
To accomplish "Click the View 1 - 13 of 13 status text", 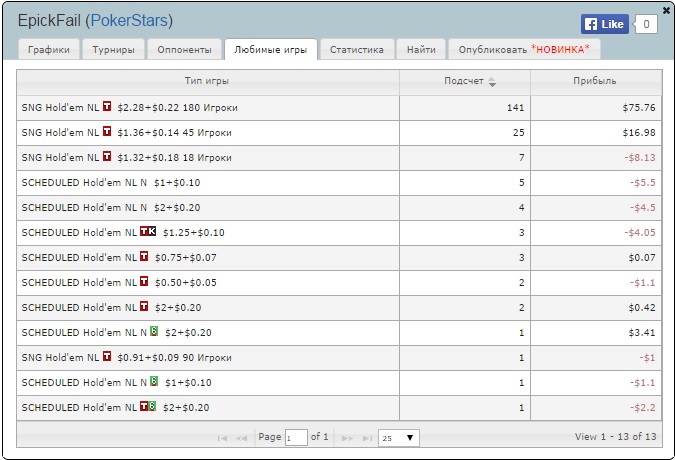I will pyautogui.click(x=616, y=436).
